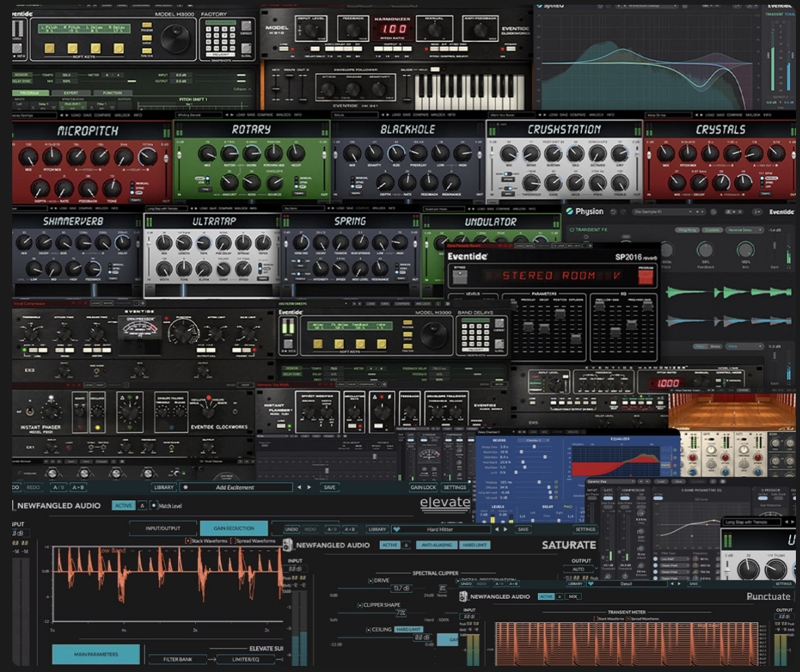Click the SAVE button in the Elevate toolbar
This screenshot has height=672, width=800.
(x=329, y=487)
